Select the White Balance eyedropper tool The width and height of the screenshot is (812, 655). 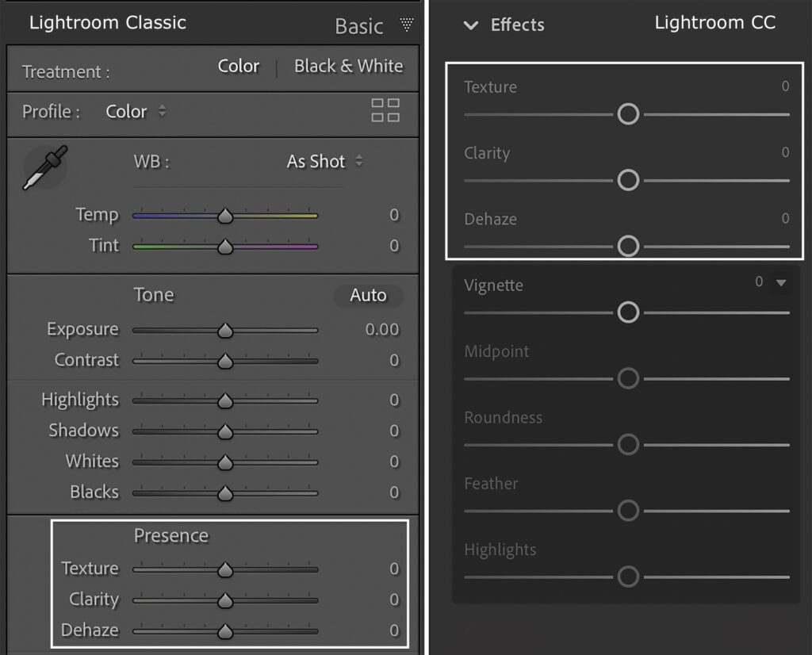click(44, 167)
